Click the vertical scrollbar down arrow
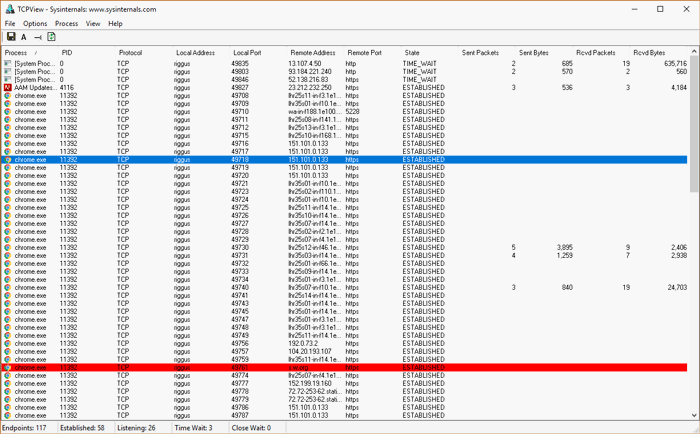This screenshot has height=434, width=700. [694, 415]
